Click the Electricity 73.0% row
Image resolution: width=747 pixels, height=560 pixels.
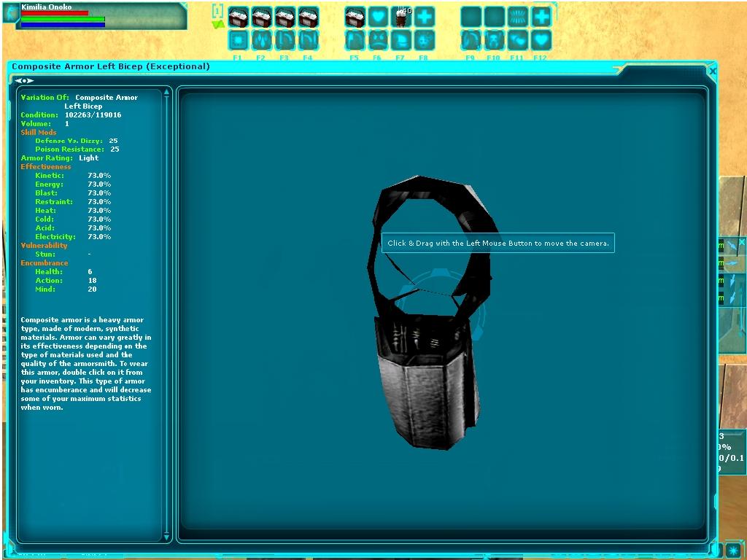(x=73, y=236)
